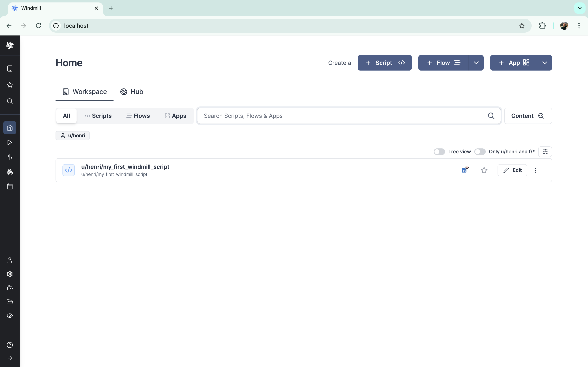Screen dimensions: 588x367
Task: Switch to the Hub tab
Action: click(132, 92)
